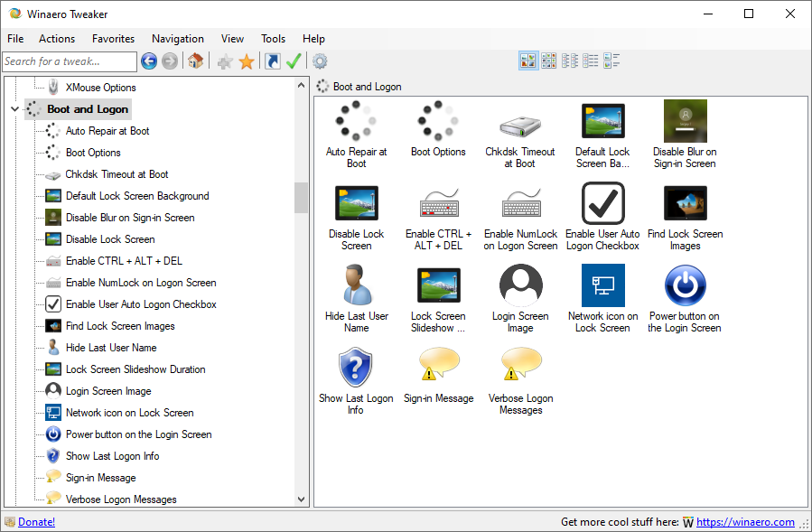This screenshot has height=532, width=812.
Task: Switch to large icons view mode
Action: coord(528,61)
